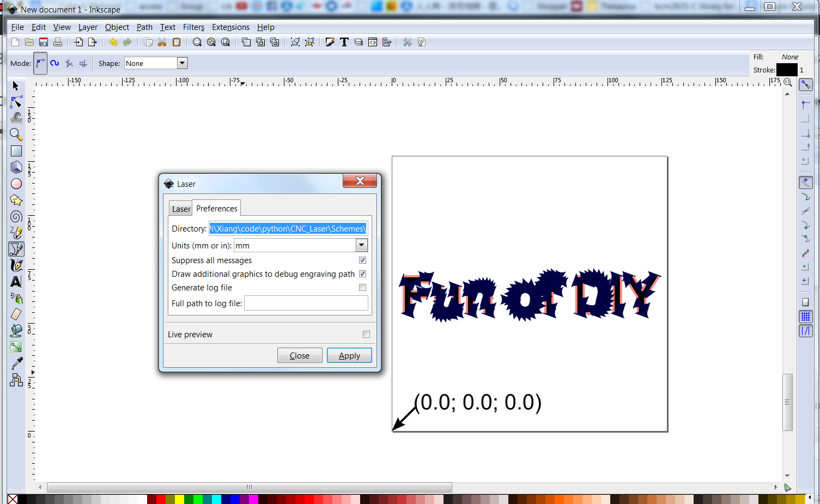Click the Close button in dialog

[300, 356]
